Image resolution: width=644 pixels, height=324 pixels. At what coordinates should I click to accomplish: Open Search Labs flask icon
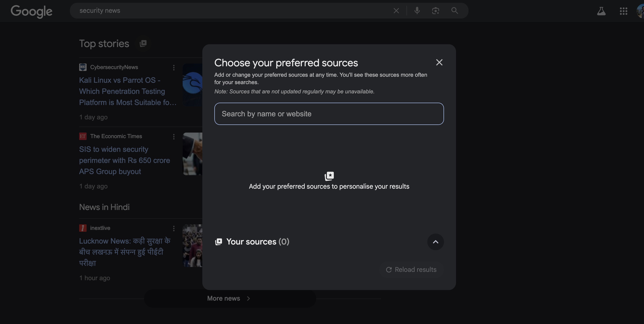(x=601, y=11)
